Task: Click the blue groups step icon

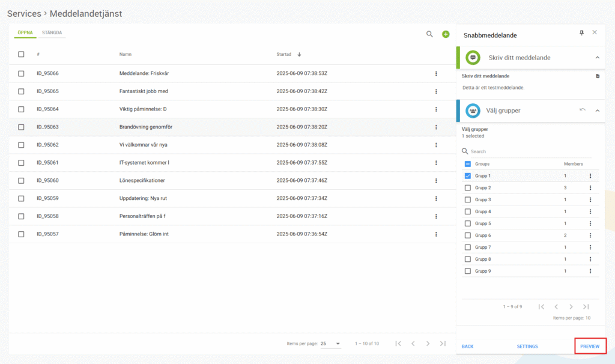Action: pos(473,111)
